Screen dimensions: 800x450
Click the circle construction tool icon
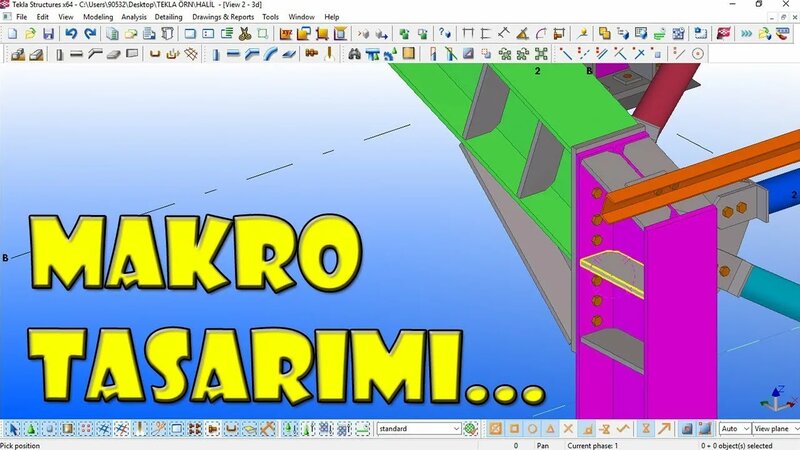coord(697,54)
